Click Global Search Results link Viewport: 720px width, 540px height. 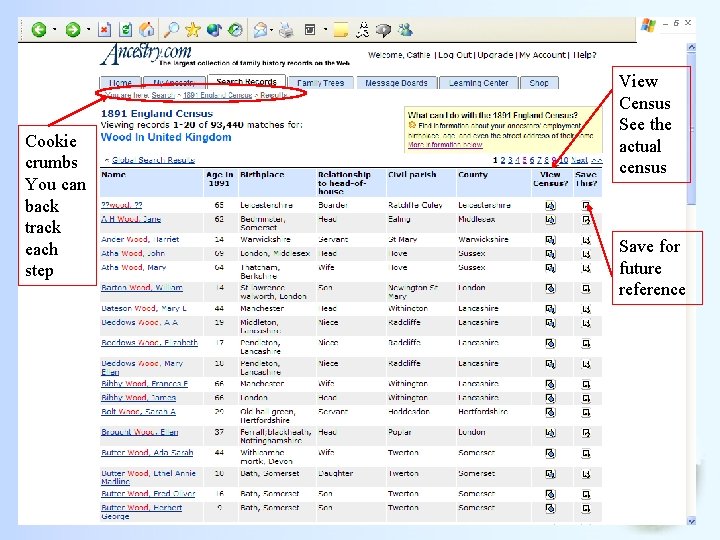click(153, 160)
